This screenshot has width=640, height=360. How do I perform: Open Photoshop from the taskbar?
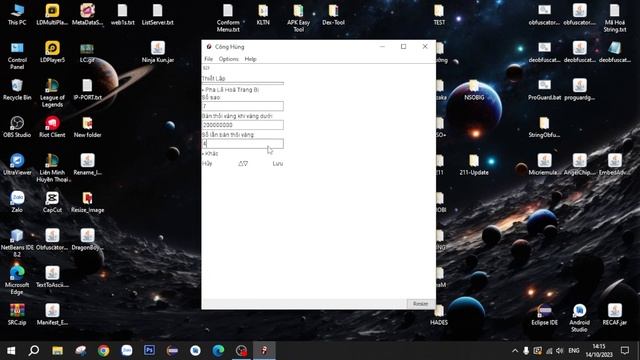[149, 351]
